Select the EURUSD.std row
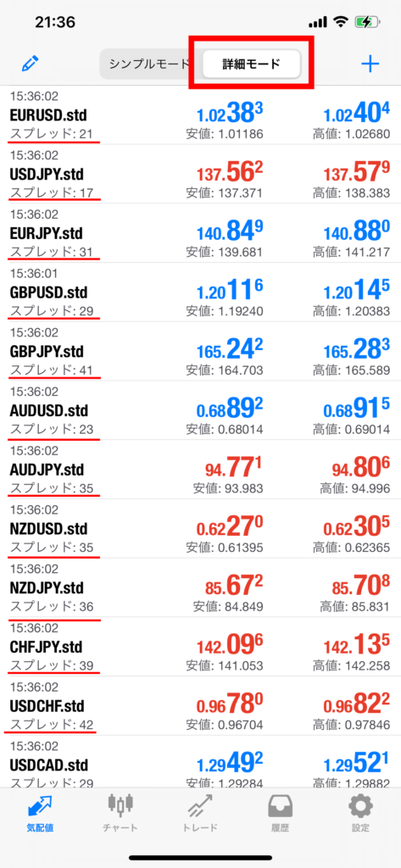Image resolution: width=401 pixels, height=868 pixels. click(x=200, y=114)
